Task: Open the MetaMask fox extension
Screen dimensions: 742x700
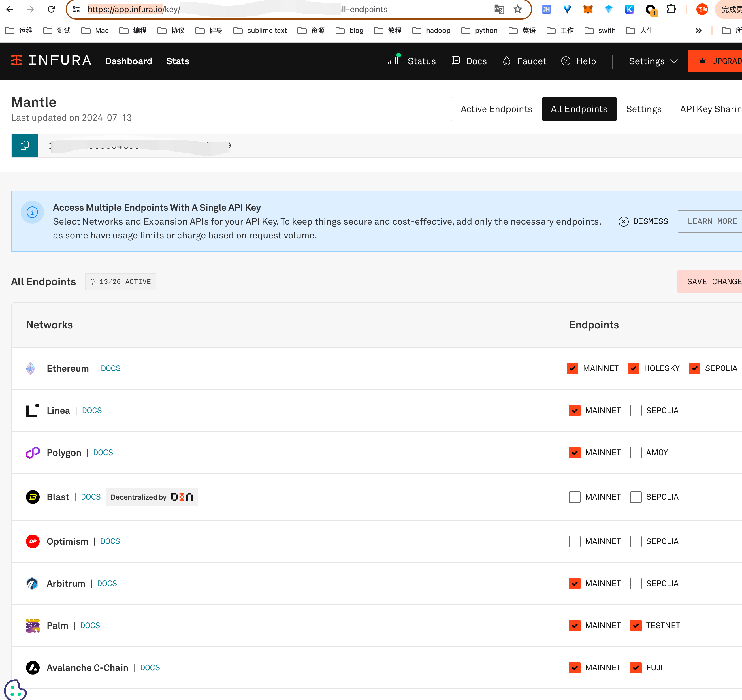Action: point(588,9)
